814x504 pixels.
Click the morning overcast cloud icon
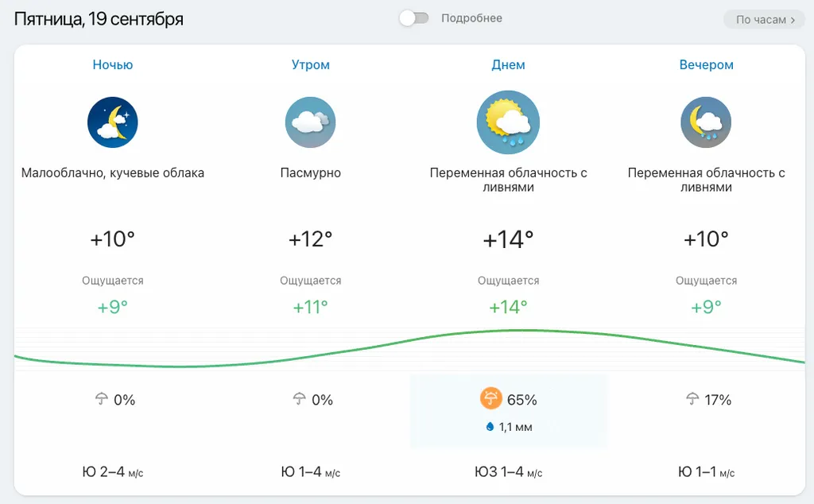(x=310, y=122)
